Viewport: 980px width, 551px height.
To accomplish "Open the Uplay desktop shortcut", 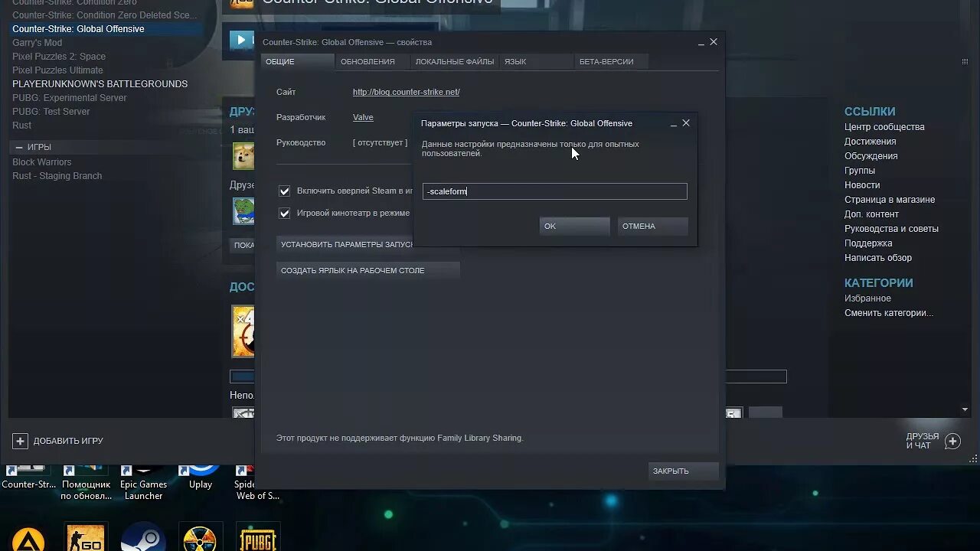I will click(201, 478).
